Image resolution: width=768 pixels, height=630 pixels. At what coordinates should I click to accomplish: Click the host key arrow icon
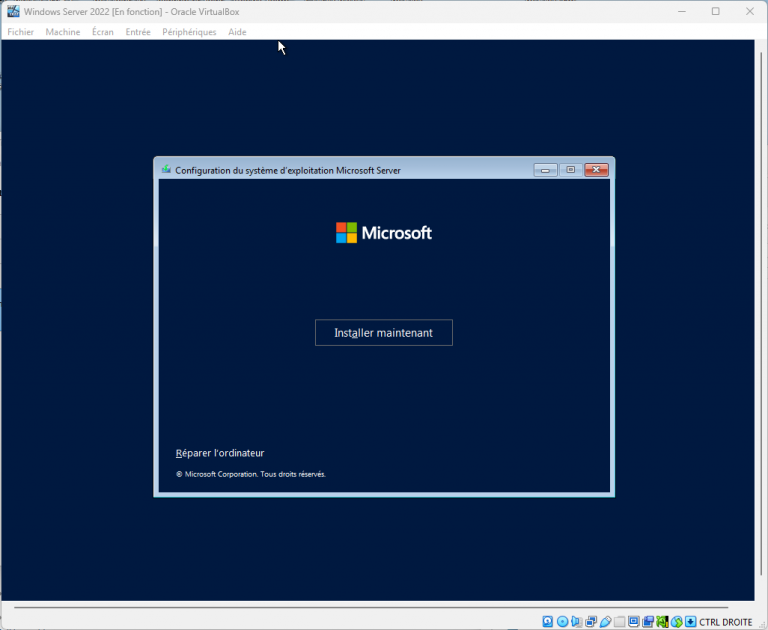pos(691,621)
